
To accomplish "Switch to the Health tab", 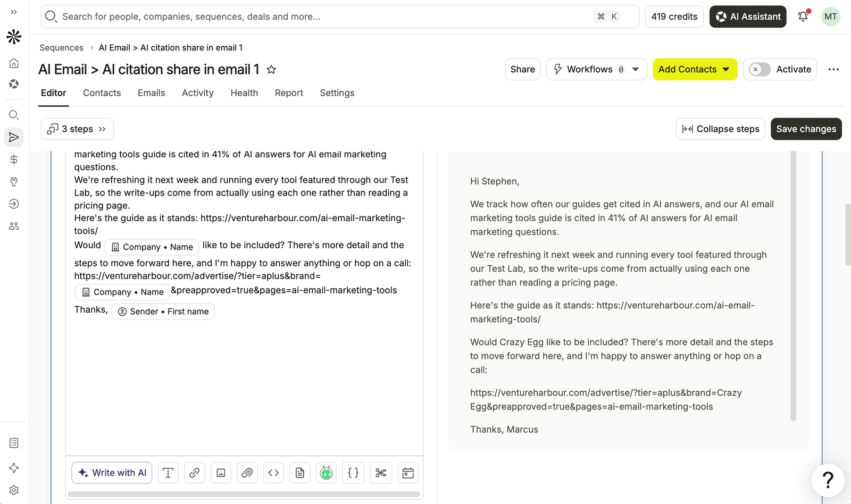I will tap(244, 93).
